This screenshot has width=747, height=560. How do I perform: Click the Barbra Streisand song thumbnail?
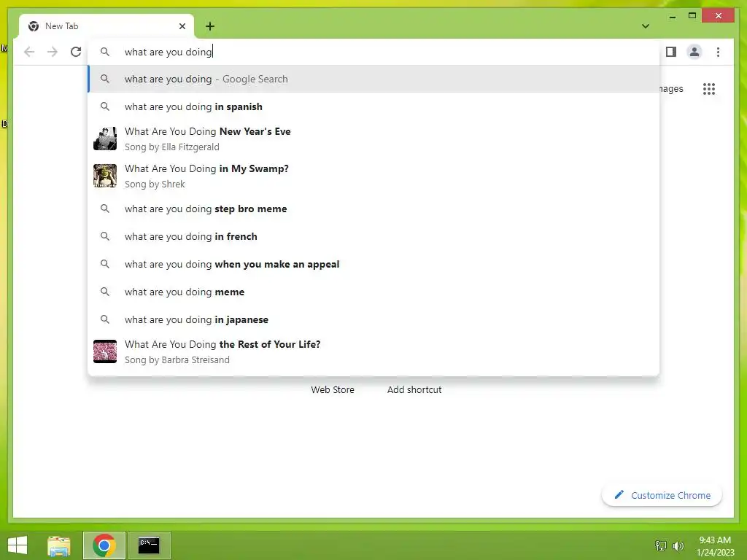tap(105, 351)
